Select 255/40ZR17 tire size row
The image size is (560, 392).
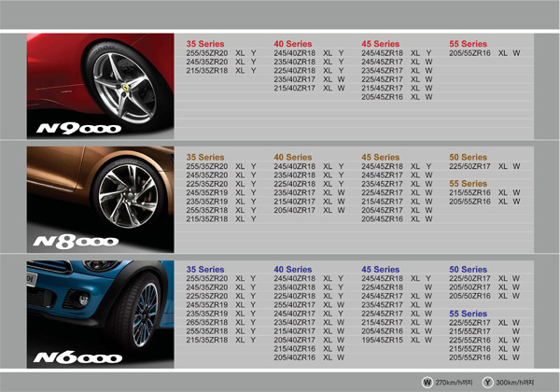(309, 305)
